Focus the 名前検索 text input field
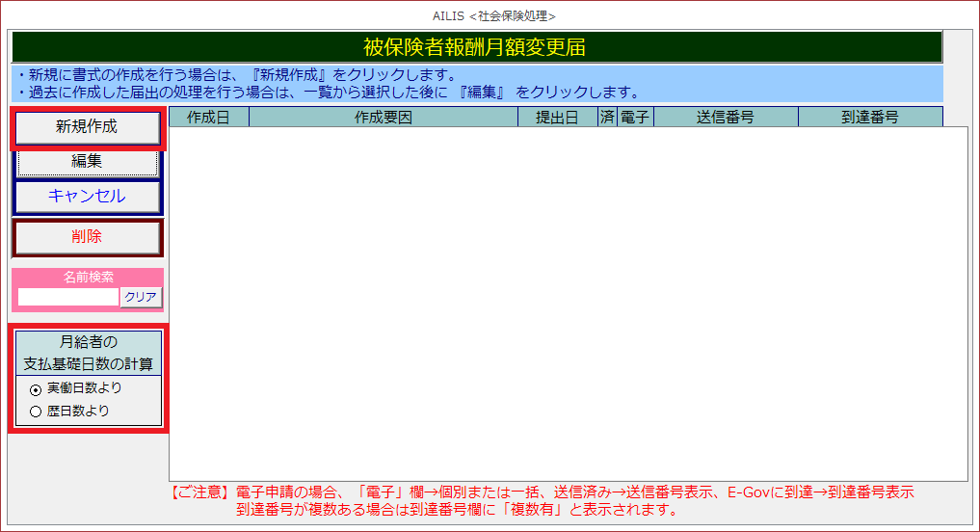Viewport: 980px width, 532px height. click(68, 298)
